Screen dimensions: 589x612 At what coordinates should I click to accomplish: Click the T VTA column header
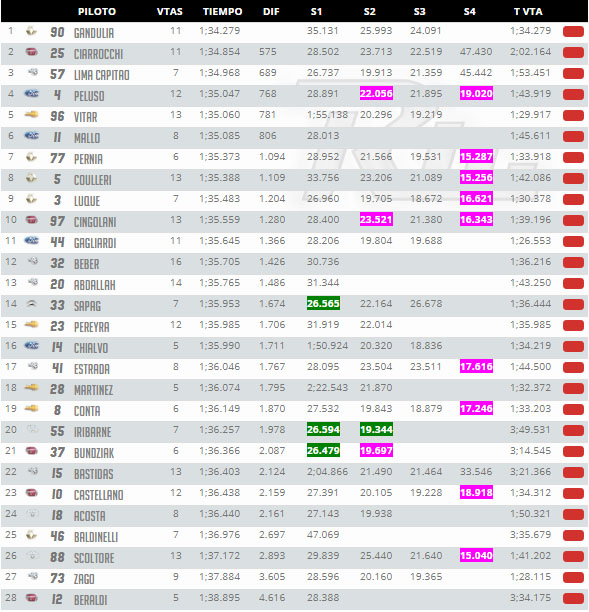tap(528, 11)
